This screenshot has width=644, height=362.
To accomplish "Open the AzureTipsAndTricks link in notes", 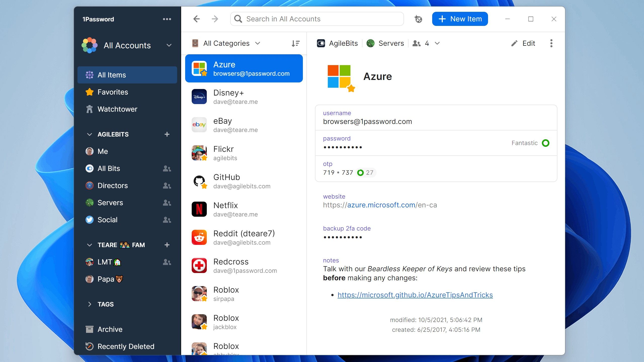I will pos(415,295).
